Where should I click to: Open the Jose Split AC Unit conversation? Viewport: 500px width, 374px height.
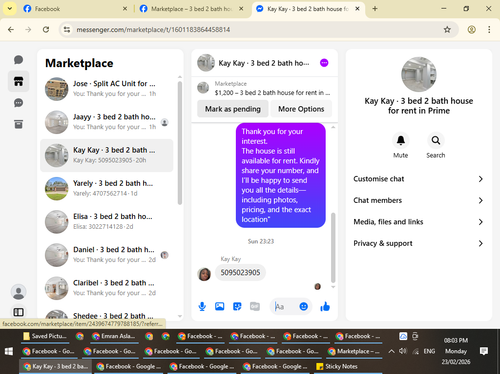point(107,89)
